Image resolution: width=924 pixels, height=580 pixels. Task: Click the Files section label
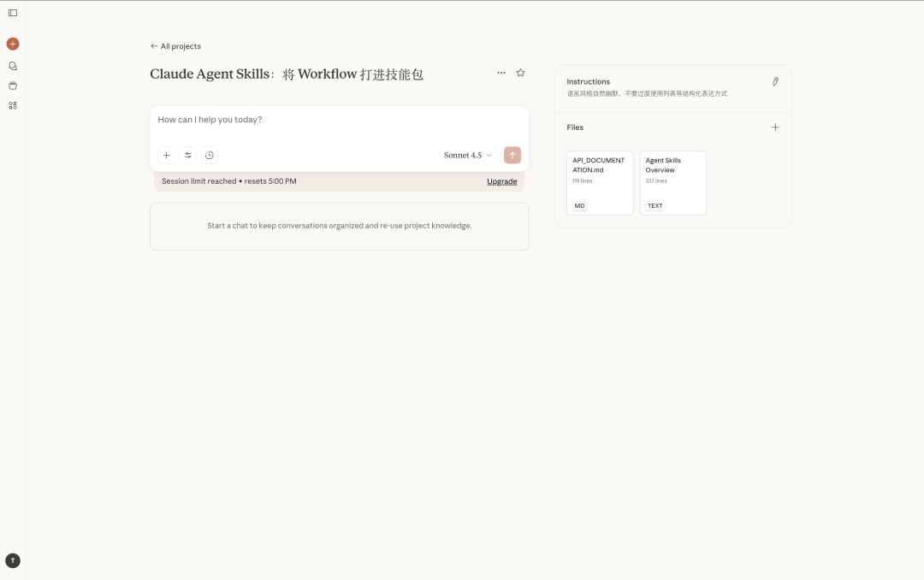(575, 127)
